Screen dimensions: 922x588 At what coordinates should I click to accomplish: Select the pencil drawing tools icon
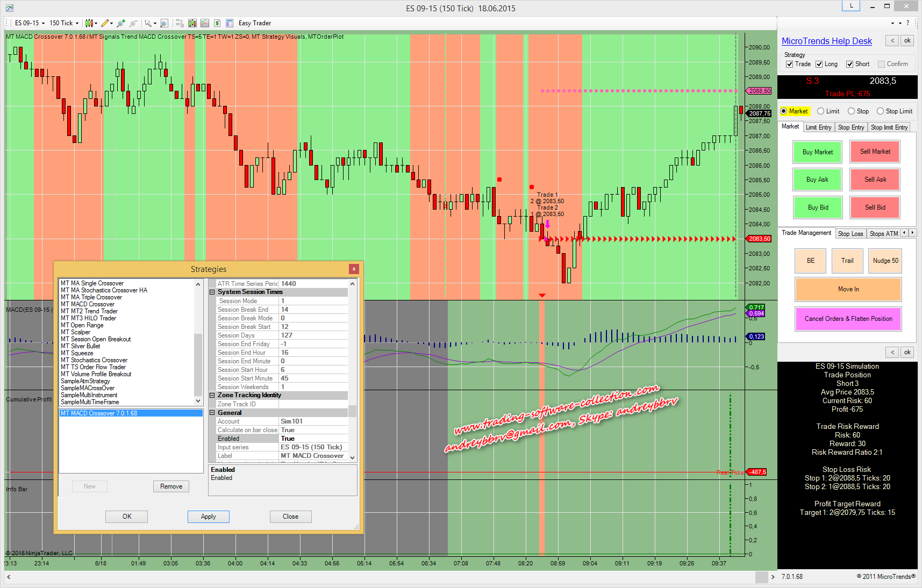(x=105, y=23)
